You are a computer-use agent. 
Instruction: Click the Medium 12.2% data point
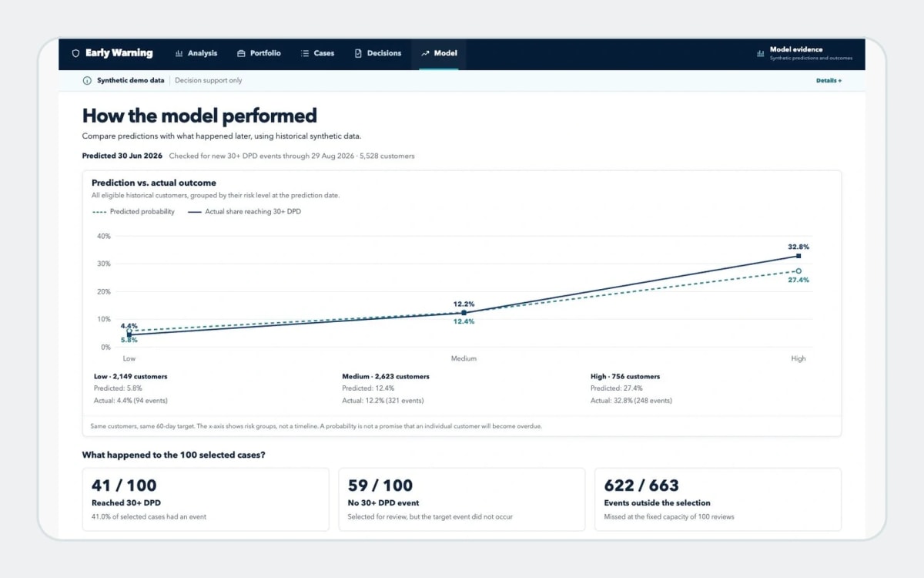click(464, 313)
